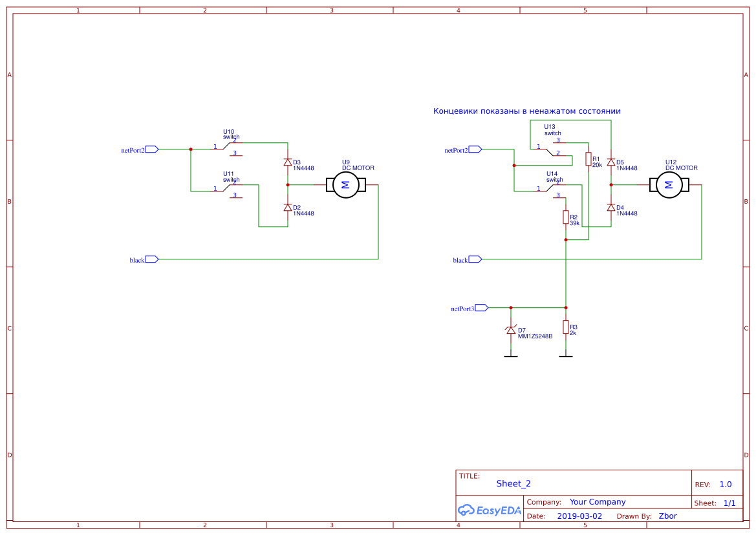The image size is (756, 535).
Task: Select the U12 DC MOTOR symbol
Action: [669, 184]
